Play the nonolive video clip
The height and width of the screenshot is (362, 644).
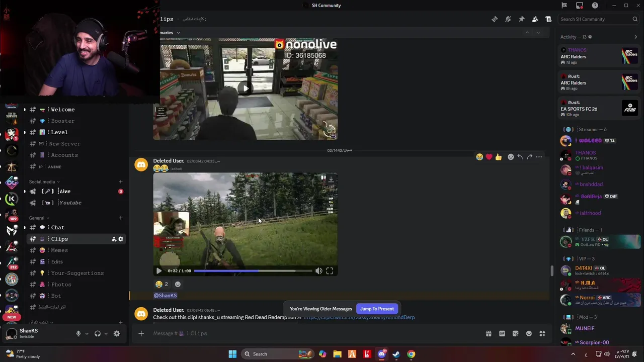(245, 88)
